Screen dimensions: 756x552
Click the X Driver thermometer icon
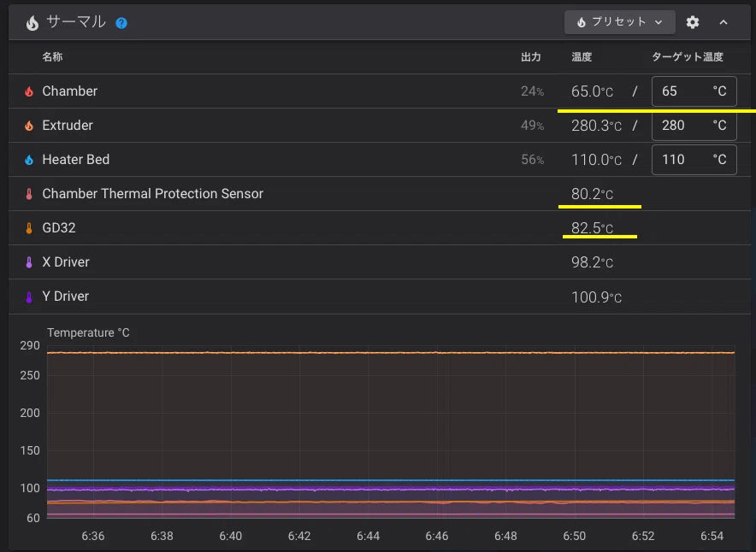click(29, 262)
